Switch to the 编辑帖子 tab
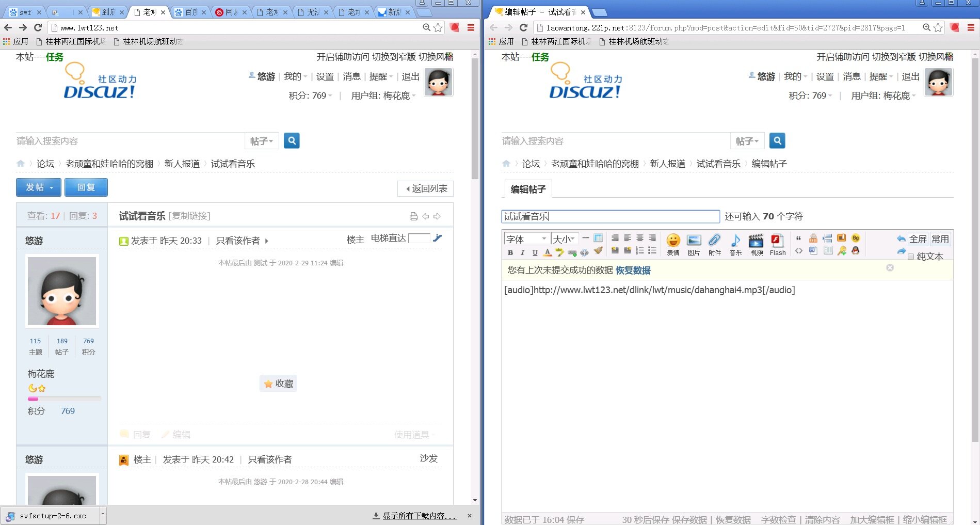 528,189
